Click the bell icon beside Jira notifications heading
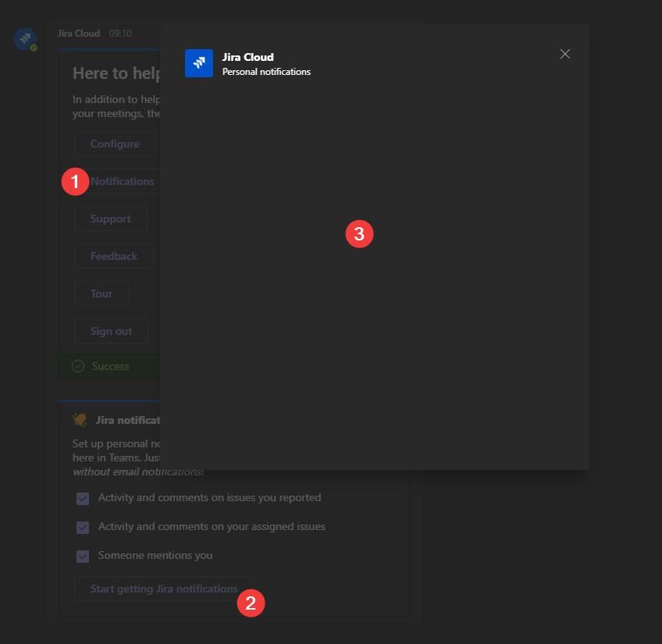 80,420
